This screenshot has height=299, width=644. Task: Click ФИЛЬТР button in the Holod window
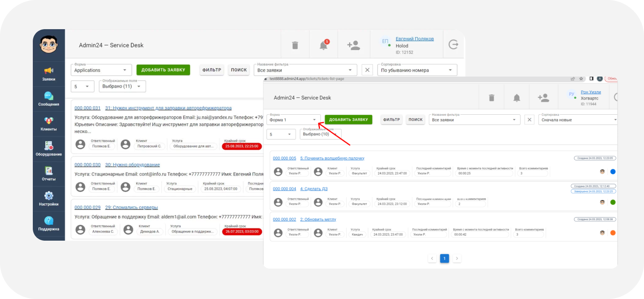point(212,70)
